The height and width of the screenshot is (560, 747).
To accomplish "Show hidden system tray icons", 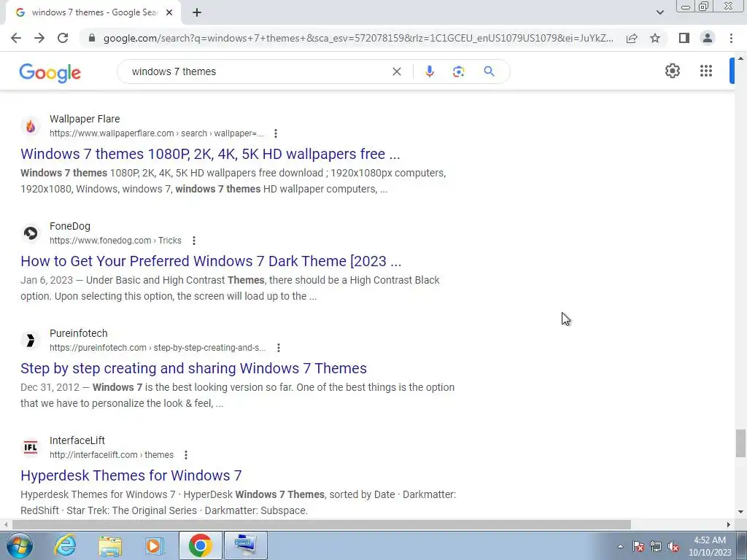I will (620, 546).
